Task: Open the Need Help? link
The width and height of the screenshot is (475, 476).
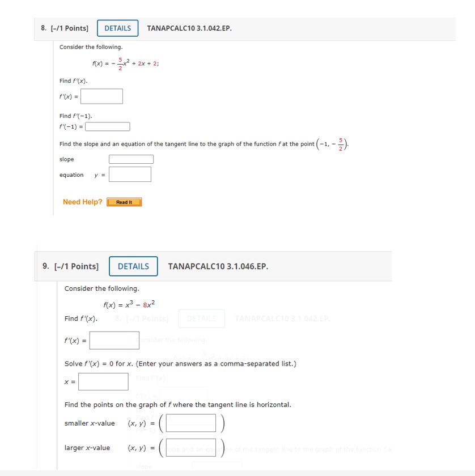Action: [x=83, y=201]
